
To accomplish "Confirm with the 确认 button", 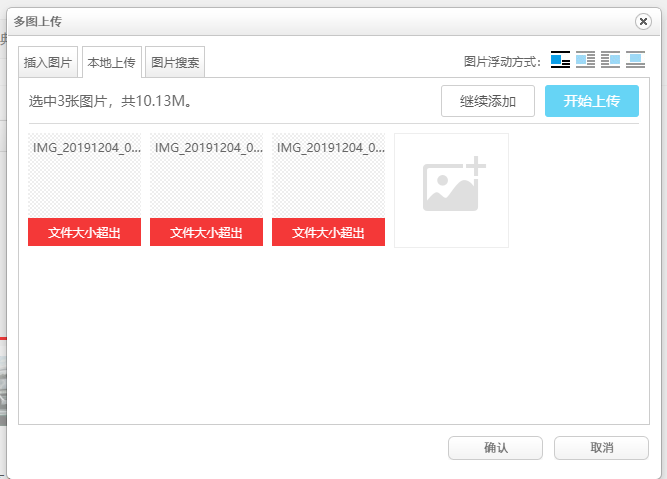I will 495,447.
